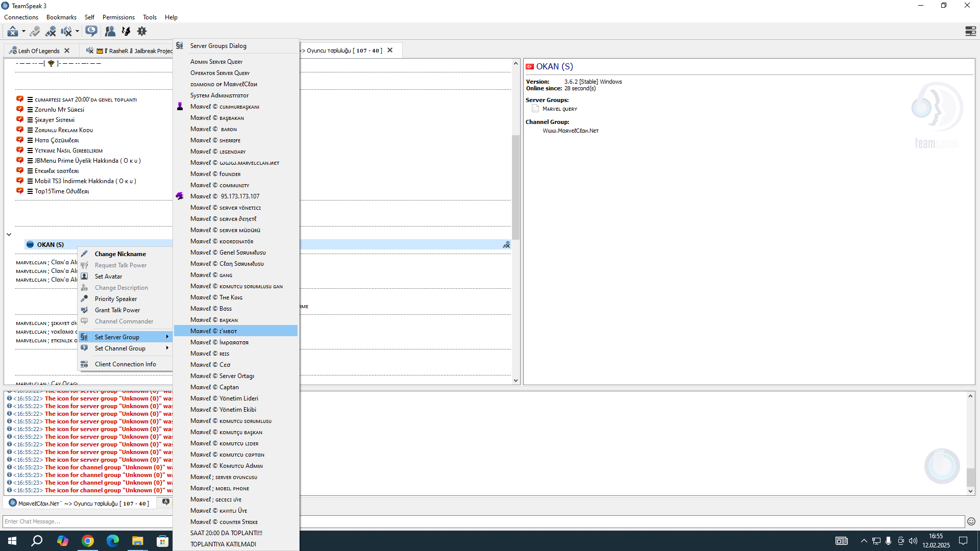The height and width of the screenshot is (551, 980).
Task: Select Priority Speaker from context menu
Action: click(125, 298)
